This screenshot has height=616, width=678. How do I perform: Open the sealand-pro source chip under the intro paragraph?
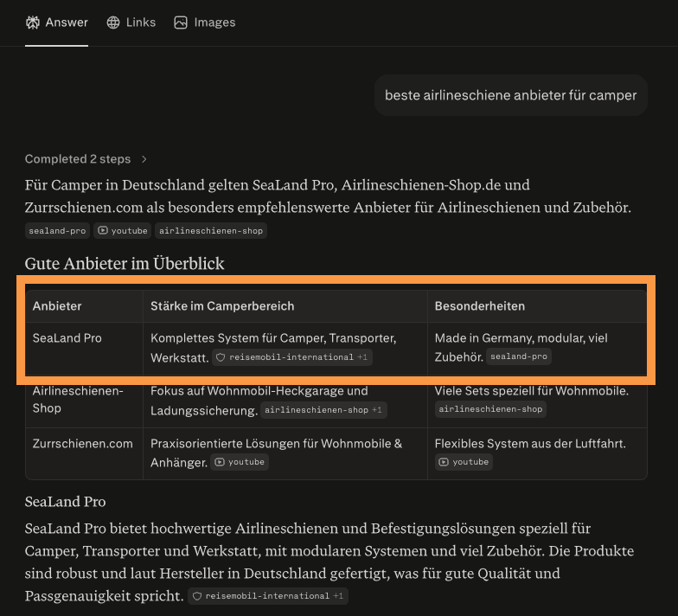click(x=57, y=230)
